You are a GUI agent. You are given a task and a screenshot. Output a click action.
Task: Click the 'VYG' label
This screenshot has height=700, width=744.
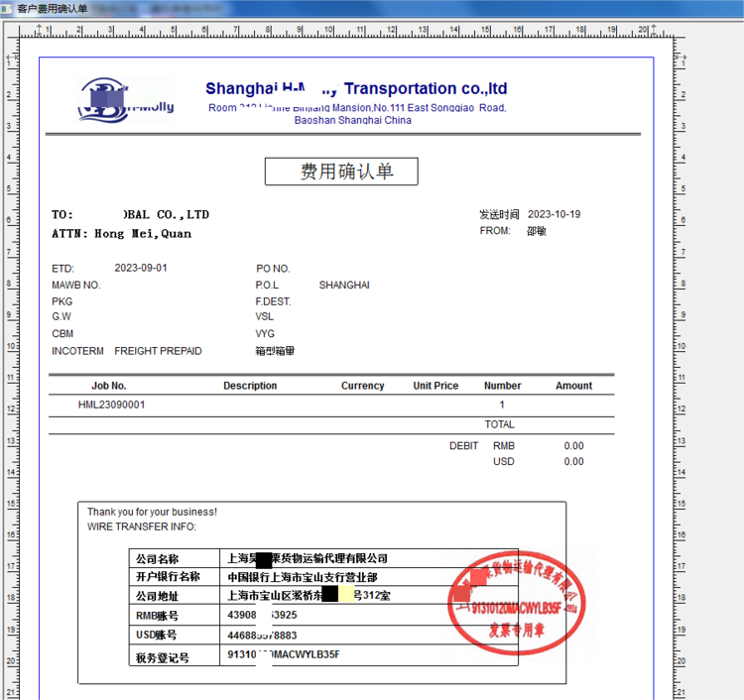point(265,334)
